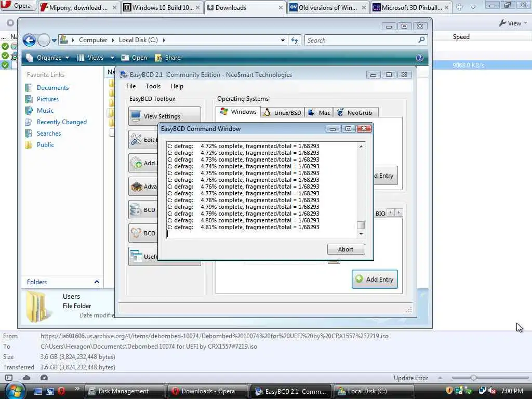
Task: Open the Organize dropdown menu
Action: click(x=48, y=58)
